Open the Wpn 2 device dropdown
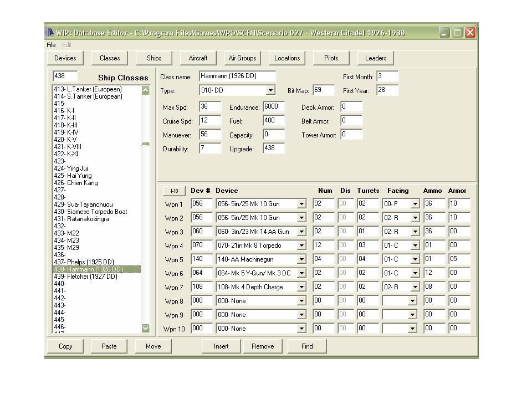The height and width of the screenshot is (399, 532). tap(301, 218)
